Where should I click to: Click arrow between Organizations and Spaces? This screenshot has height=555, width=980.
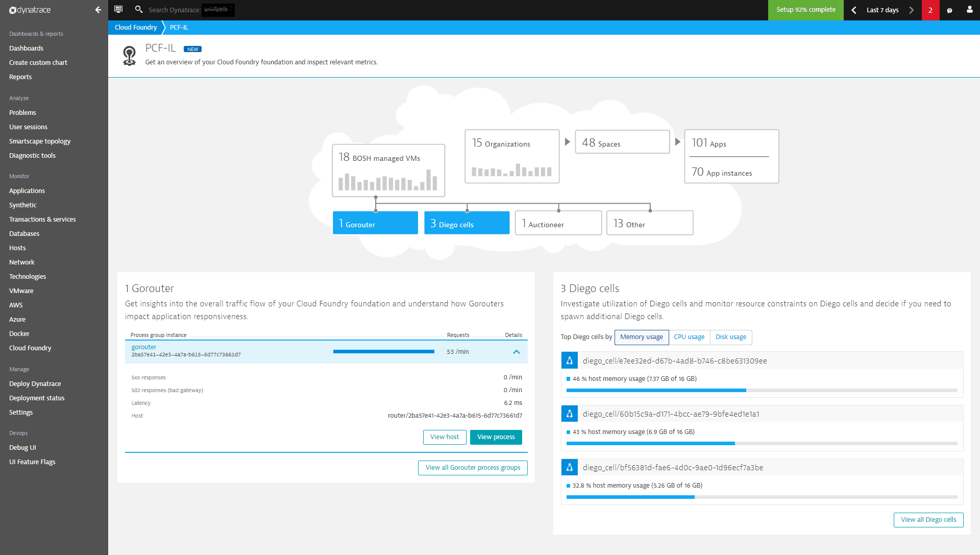[567, 142]
